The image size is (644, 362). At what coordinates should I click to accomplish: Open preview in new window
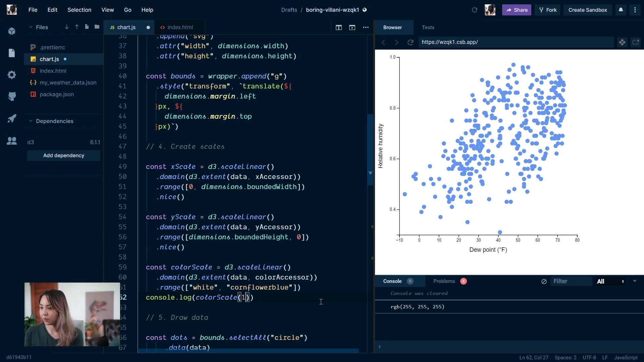tap(636, 42)
